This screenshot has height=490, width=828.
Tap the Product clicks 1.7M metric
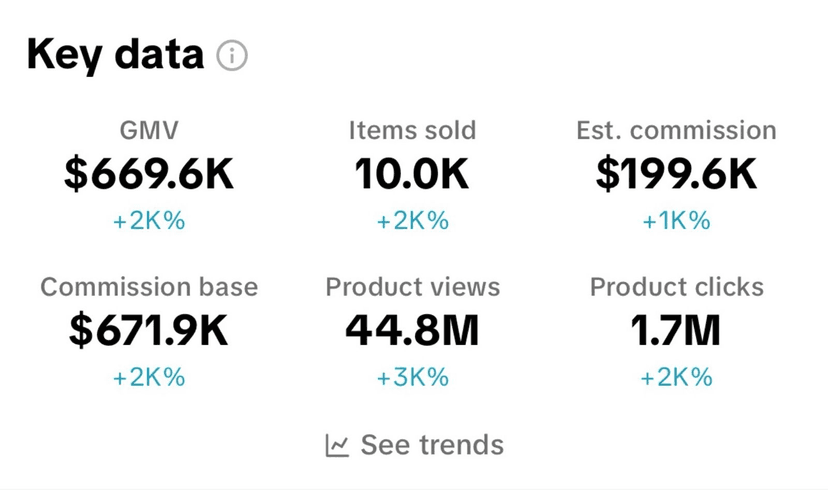[676, 331]
